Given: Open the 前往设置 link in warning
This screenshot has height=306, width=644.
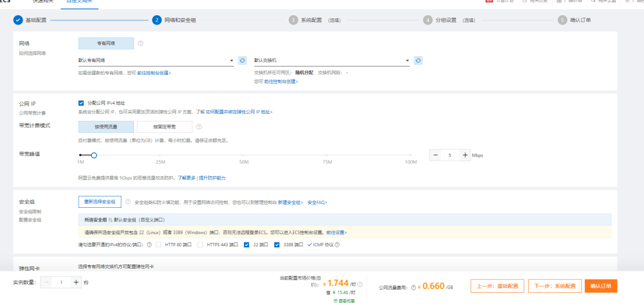Looking at the screenshot, I should coord(336,232).
